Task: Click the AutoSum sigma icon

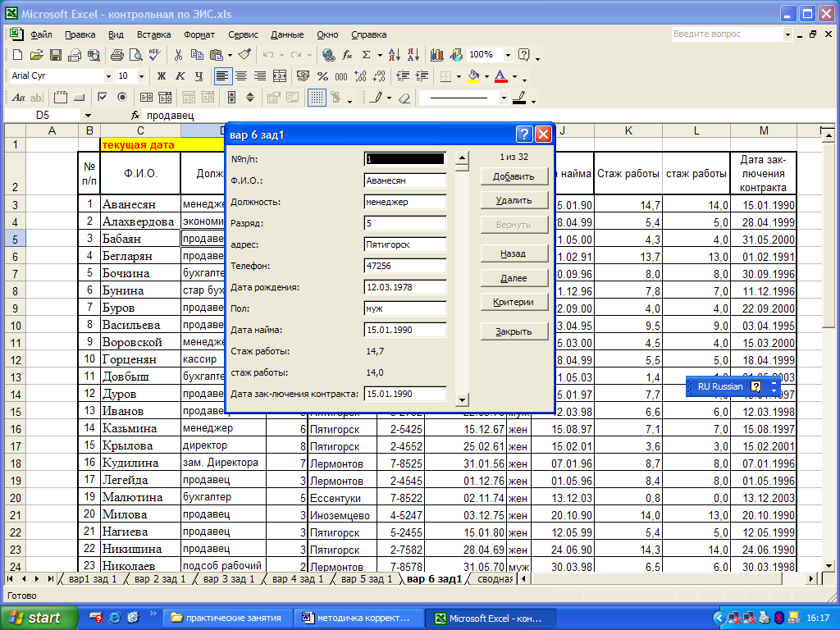Action: click(x=367, y=55)
